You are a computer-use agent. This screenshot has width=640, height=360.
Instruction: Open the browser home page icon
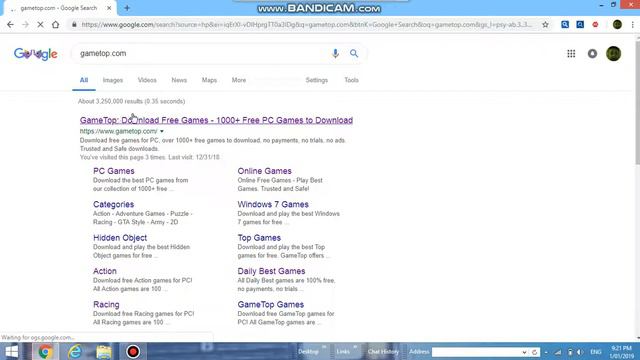coord(56,25)
